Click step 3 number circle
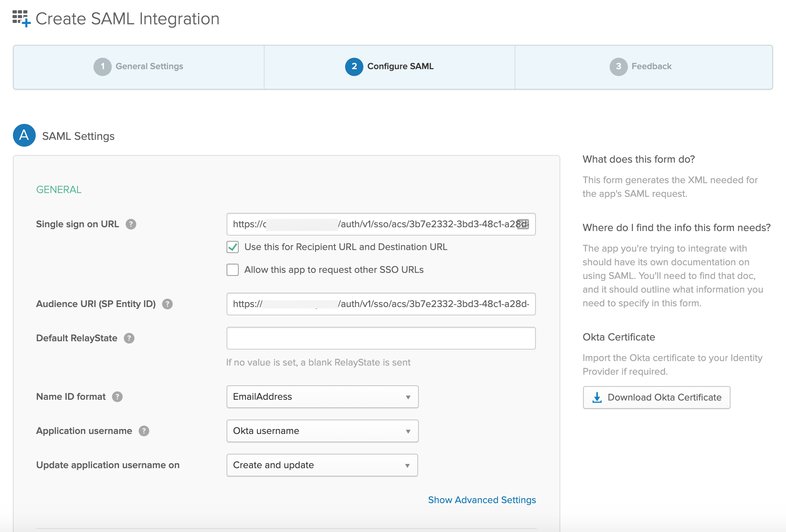786x532 pixels. [618, 66]
